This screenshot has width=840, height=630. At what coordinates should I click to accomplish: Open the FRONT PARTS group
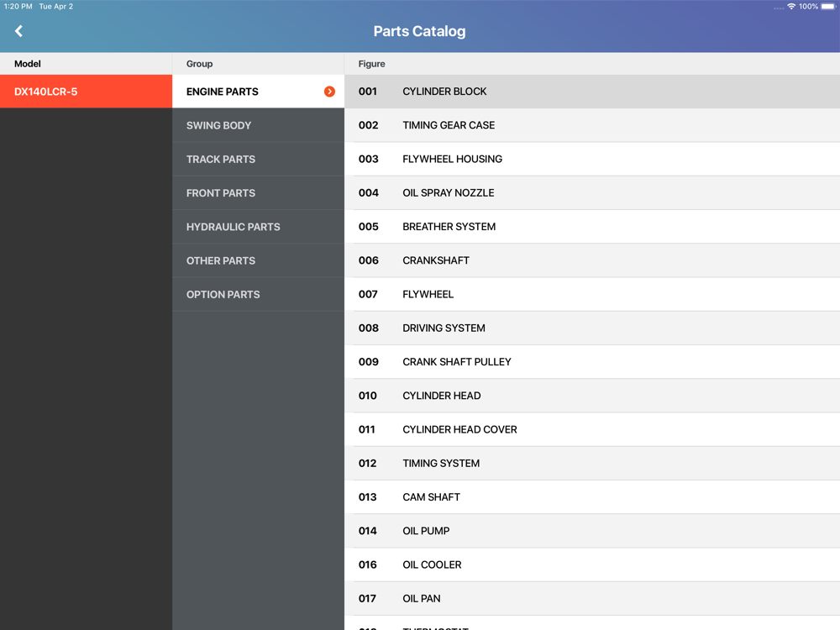pyautogui.click(x=258, y=193)
